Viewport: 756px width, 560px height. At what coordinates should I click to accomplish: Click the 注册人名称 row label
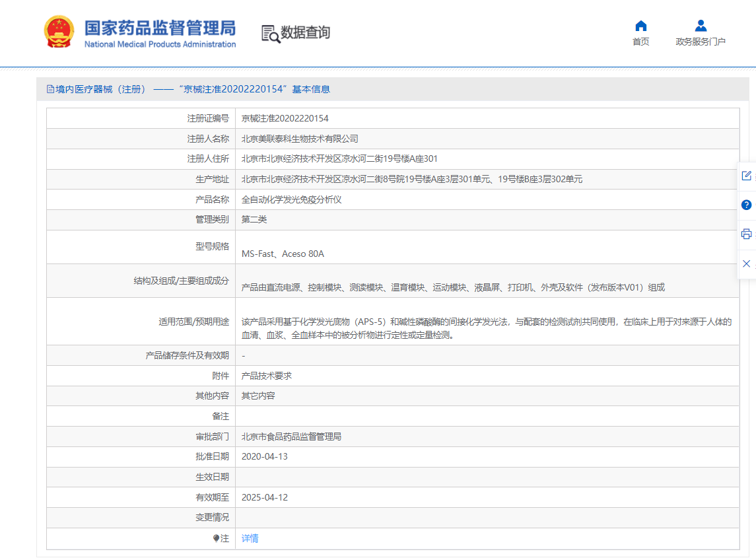point(208,139)
